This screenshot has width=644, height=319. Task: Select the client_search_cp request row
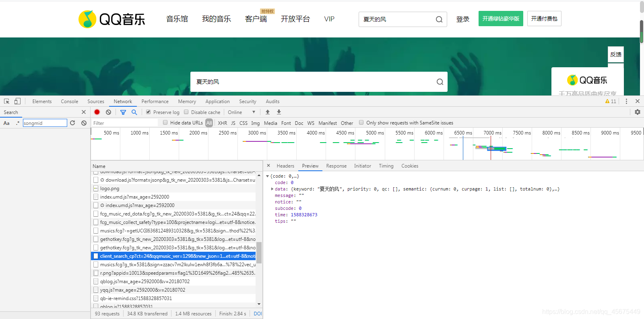click(173, 256)
